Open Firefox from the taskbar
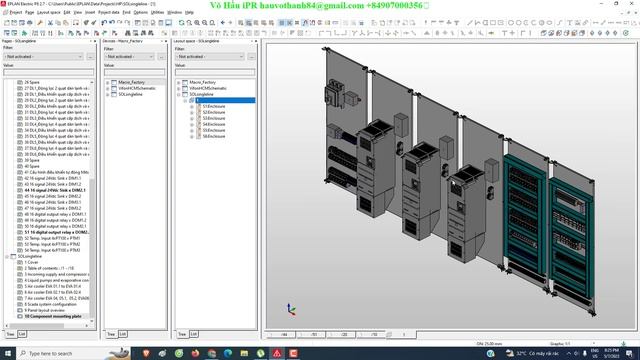The height and width of the screenshot is (360, 640). tap(195, 353)
